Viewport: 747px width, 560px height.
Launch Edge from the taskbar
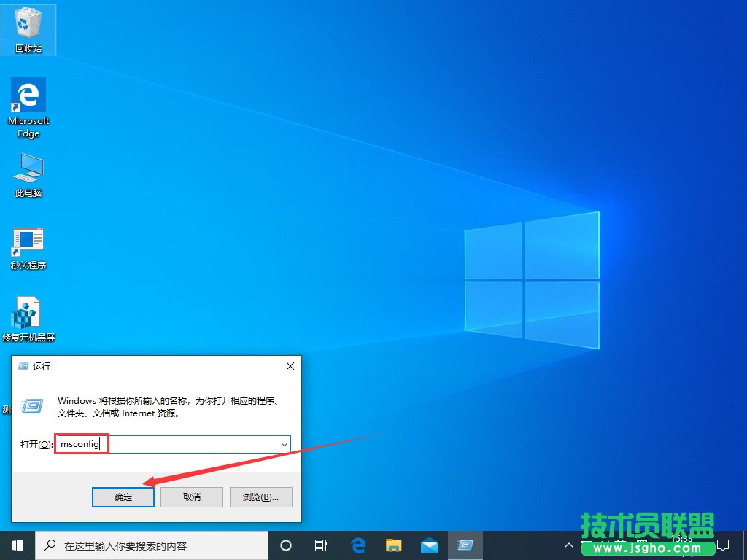coord(357,545)
